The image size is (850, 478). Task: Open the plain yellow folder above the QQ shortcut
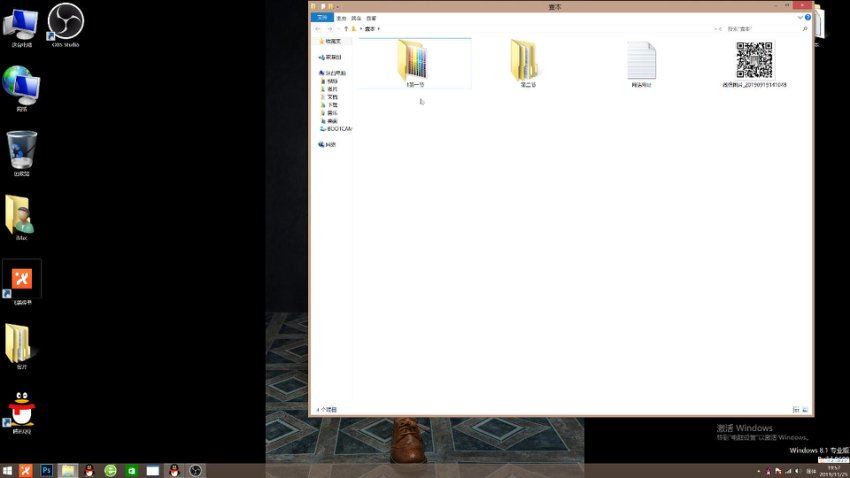(x=20, y=347)
